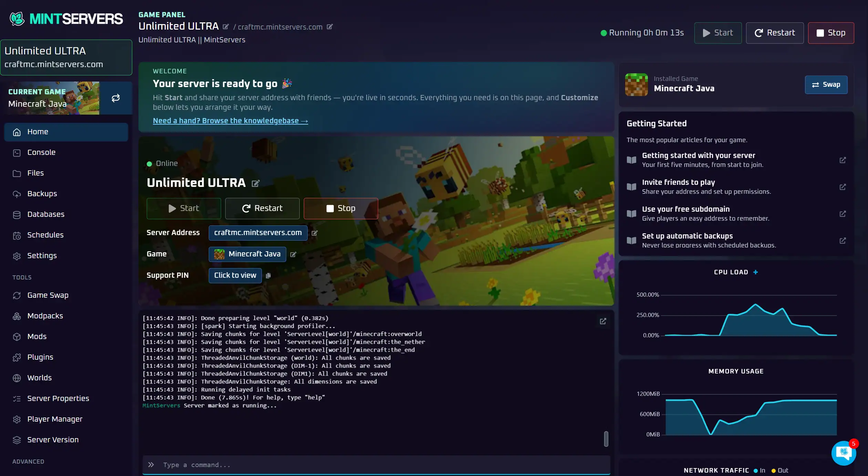Viewport: 868px width, 476px height.
Task: Open Console page in sidebar
Action: point(66,152)
